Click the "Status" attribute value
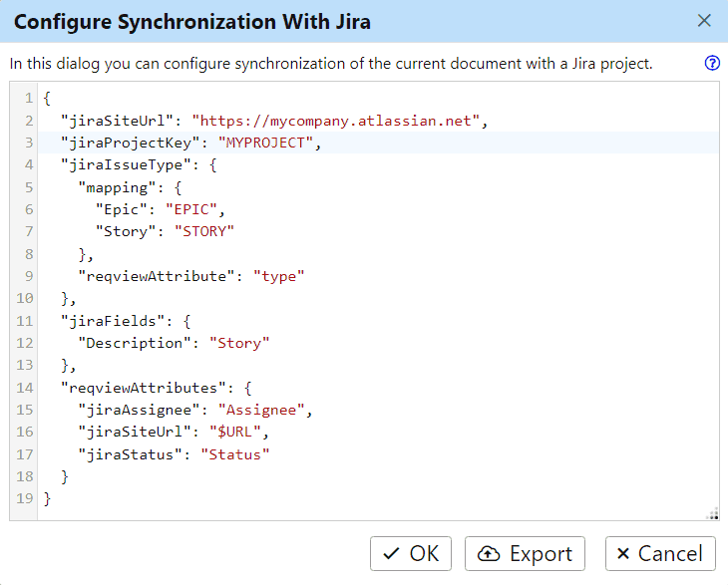Viewport: 728px width, 585px height. [x=235, y=454]
